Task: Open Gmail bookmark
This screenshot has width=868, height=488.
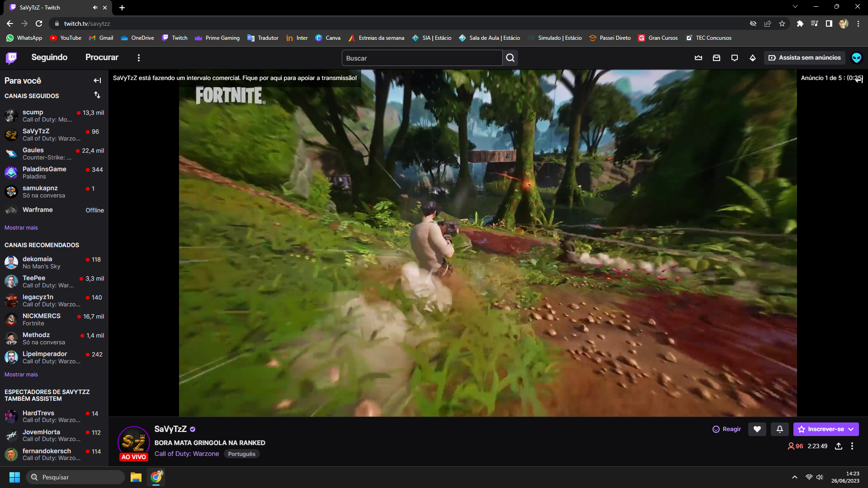Action: coord(101,38)
